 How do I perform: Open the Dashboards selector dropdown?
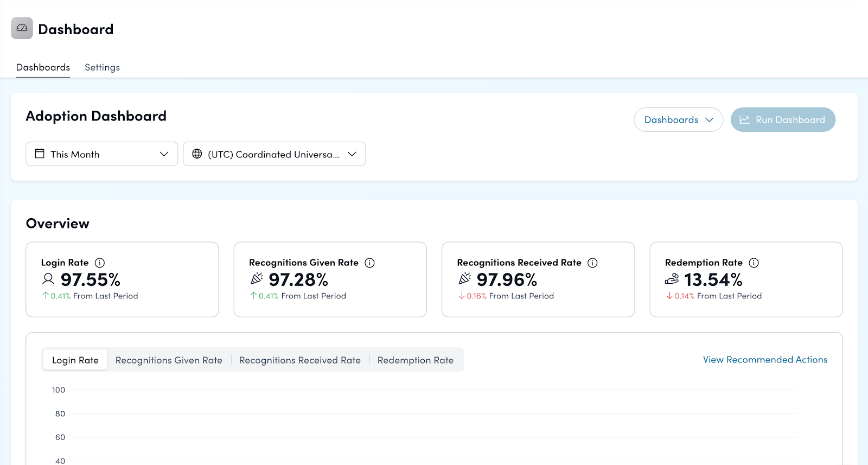click(x=678, y=120)
